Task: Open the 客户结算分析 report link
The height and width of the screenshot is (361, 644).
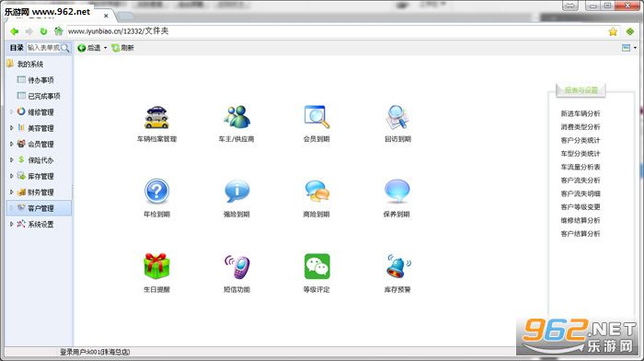Action: point(581,234)
